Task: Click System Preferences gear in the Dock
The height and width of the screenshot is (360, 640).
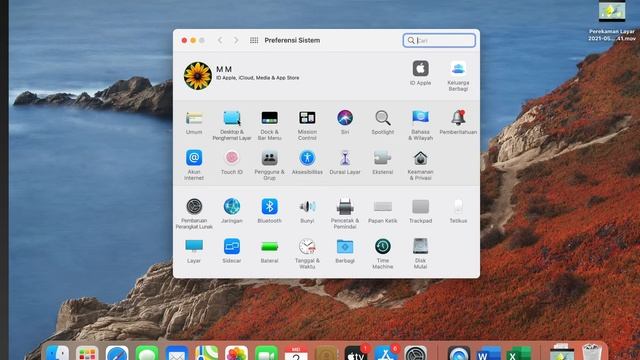Action: pyautogui.click(x=416, y=353)
